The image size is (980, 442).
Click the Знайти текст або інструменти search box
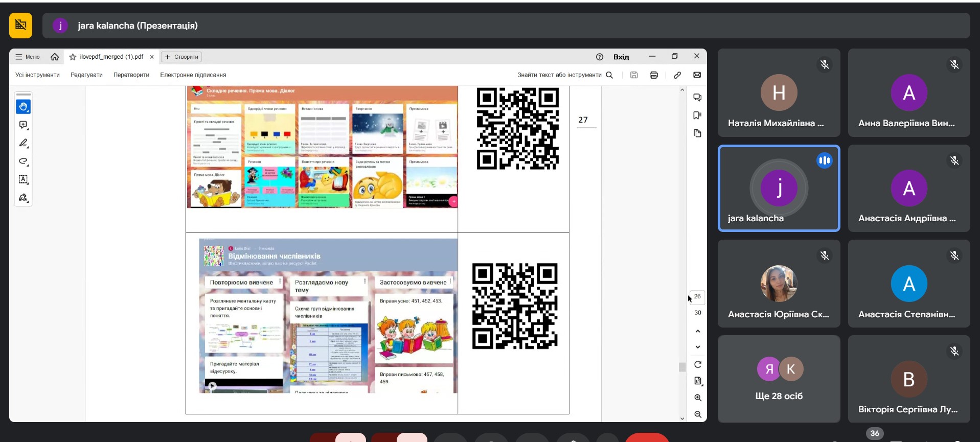(x=565, y=75)
